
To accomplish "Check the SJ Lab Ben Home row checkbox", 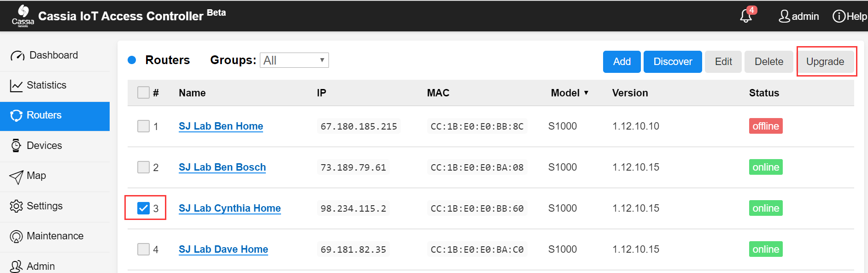I will coord(143,126).
